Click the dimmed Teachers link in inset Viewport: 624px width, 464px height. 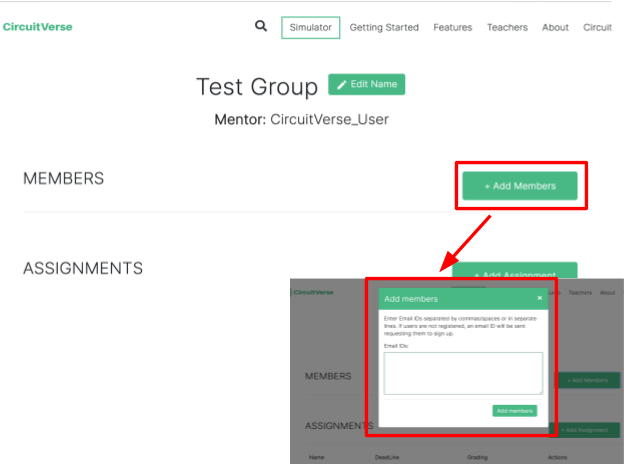click(580, 293)
